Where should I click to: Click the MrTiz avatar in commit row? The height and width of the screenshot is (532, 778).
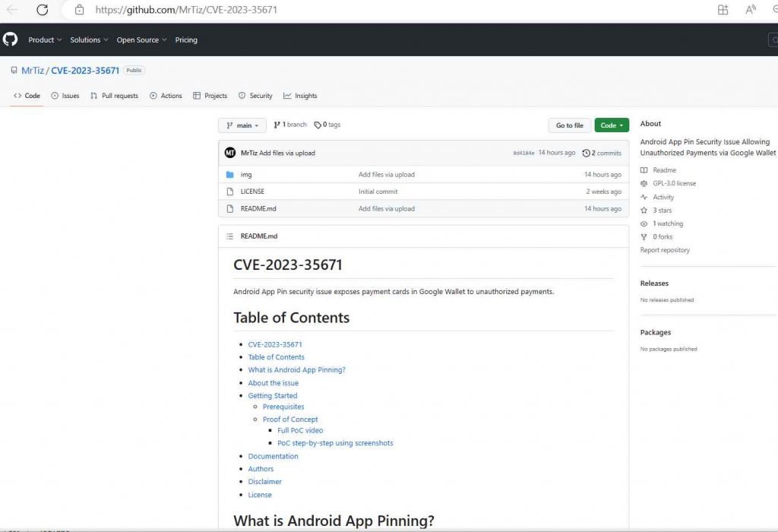[229, 153]
